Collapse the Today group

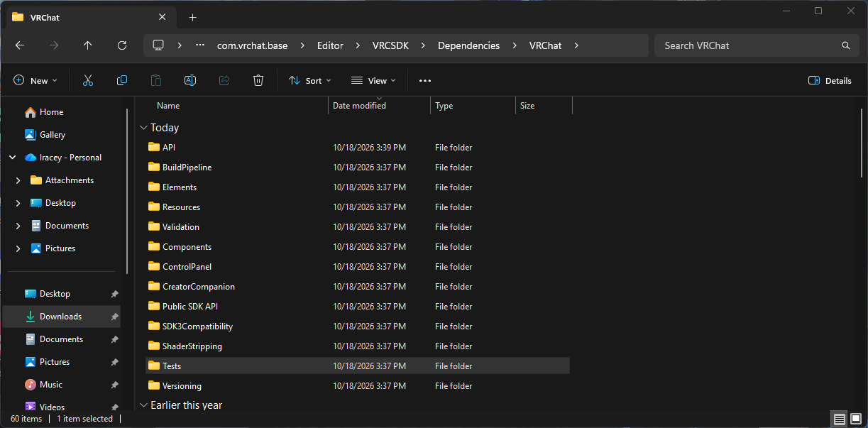click(x=143, y=128)
